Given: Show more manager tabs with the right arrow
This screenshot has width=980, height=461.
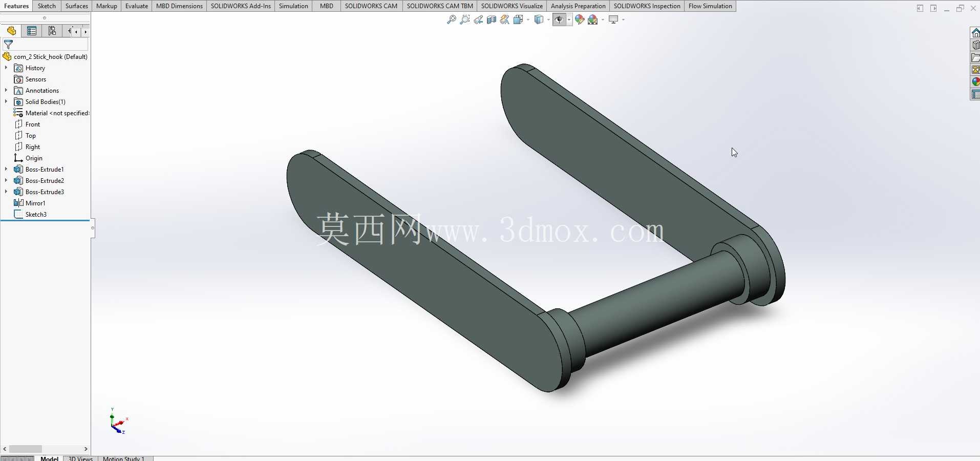Looking at the screenshot, I should point(85,31).
